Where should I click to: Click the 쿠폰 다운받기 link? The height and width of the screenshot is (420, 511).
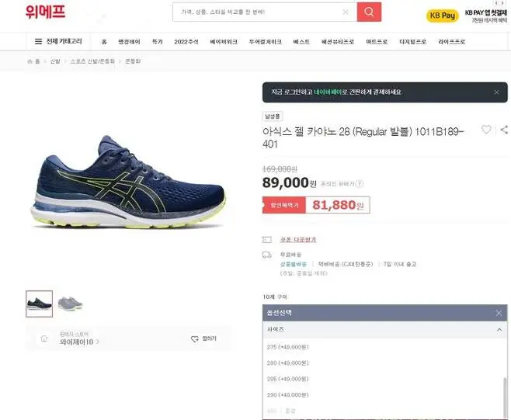coord(298,240)
